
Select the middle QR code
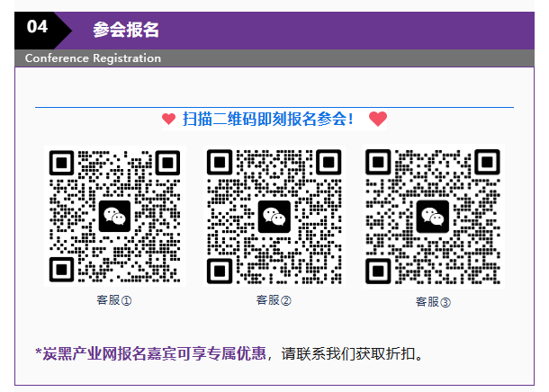(x=273, y=217)
